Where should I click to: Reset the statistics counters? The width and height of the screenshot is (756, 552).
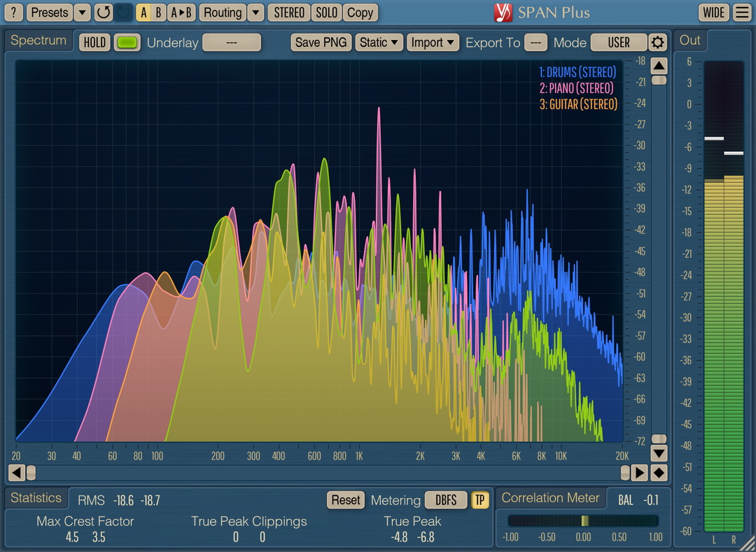(x=345, y=500)
